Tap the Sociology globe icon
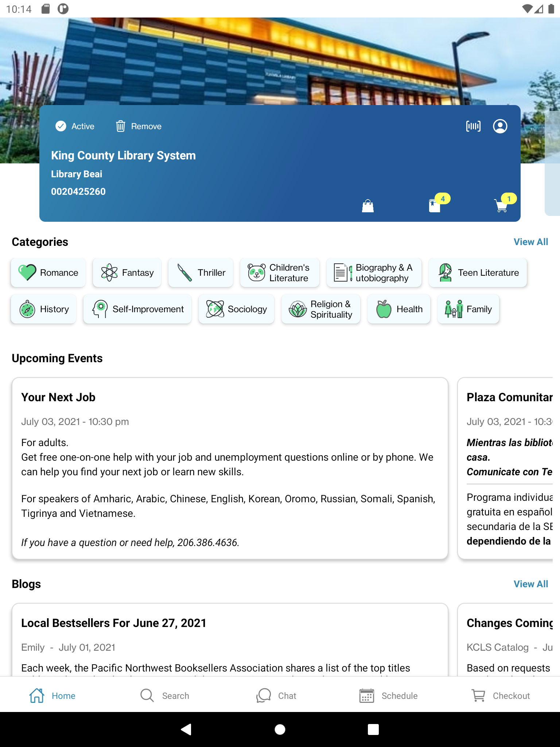This screenshot has width=560, height=747. pyautogui.click(x=215, y=309)
